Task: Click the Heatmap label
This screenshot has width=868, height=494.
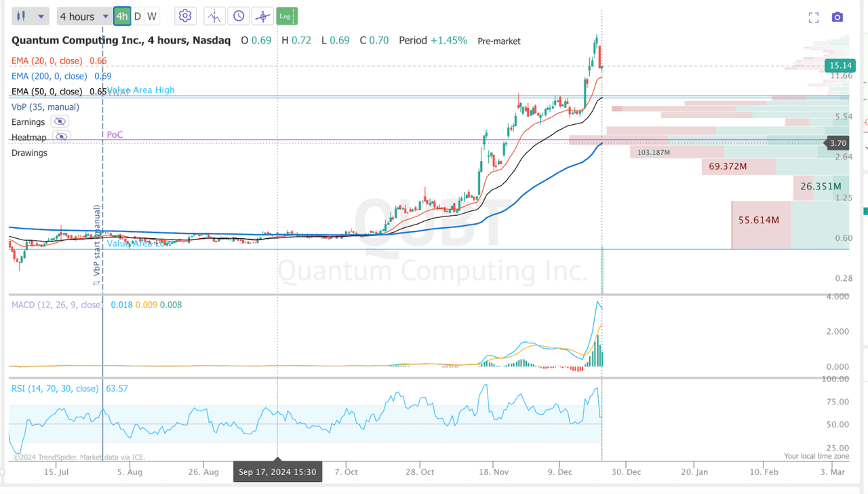Action: [x=29, y=137]
